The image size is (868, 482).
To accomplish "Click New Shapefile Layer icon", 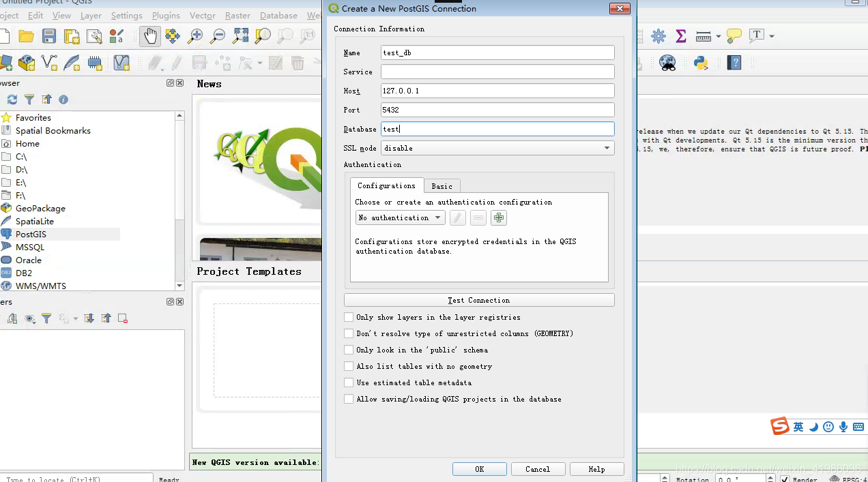I will pyautogui.click(x=49, y=63).
